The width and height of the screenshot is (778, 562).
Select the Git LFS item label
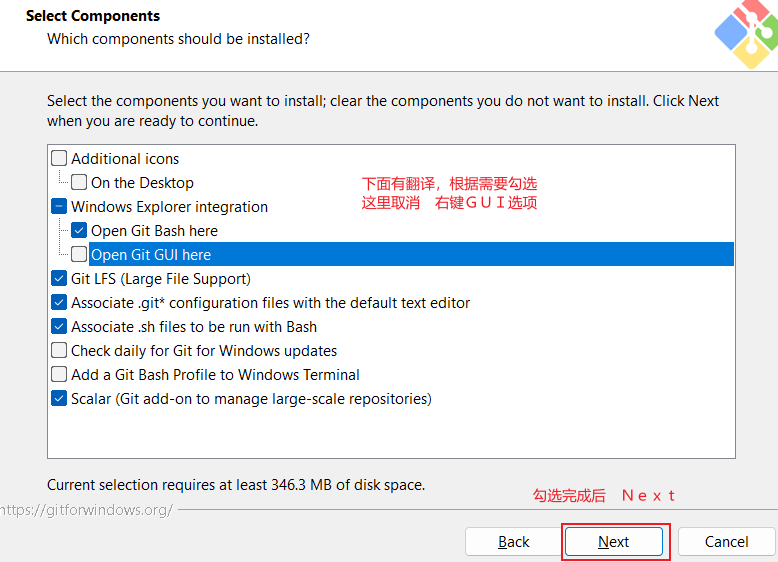click(x=160, y=279)
